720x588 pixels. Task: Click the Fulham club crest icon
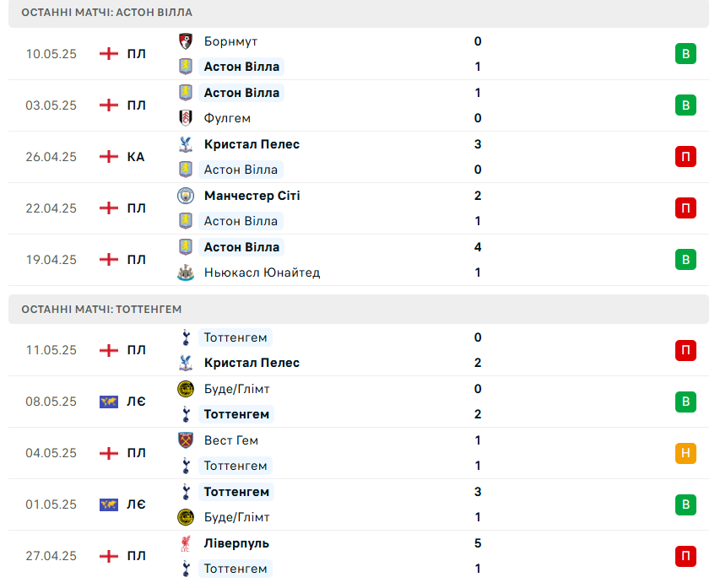click(186, 118)
